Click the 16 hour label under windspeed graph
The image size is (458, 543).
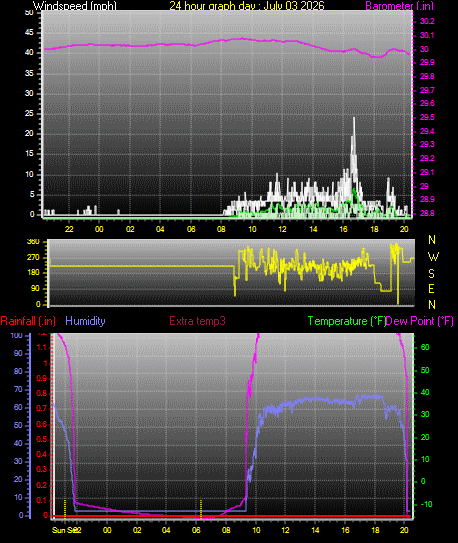click(x=343, y=229)
